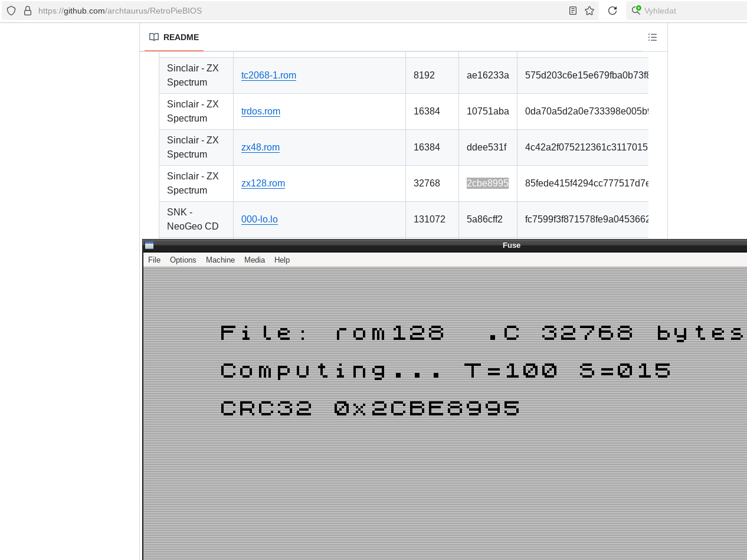
Task: Click the 4c42a2f07521 hash cell
Action: 583,147
